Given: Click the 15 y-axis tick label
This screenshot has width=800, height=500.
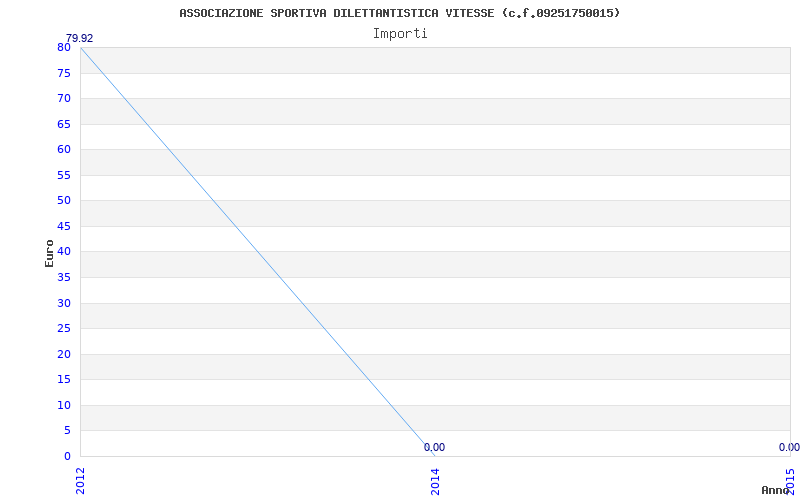Looking at the screenshot, I should 64,380.
